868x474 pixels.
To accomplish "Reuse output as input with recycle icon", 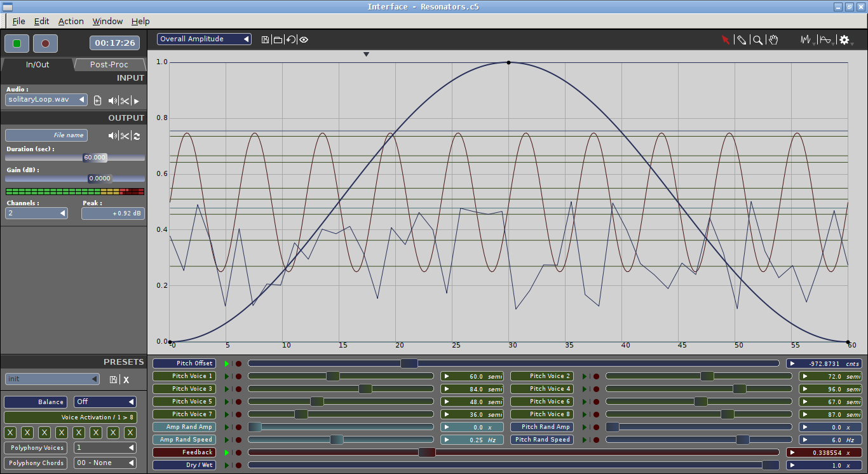I will tap(137, 135).
